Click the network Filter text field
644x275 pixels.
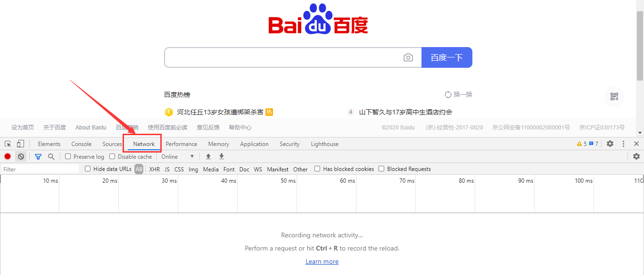[40, 169]
